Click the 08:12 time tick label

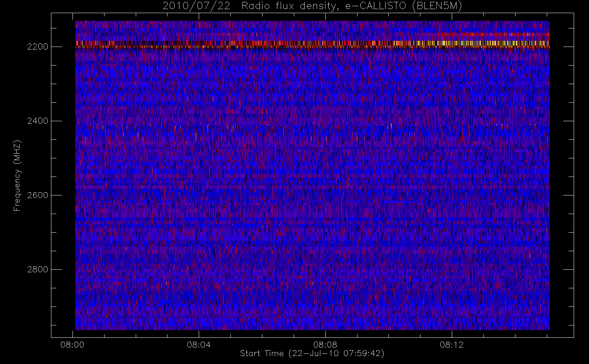point(451,345)
